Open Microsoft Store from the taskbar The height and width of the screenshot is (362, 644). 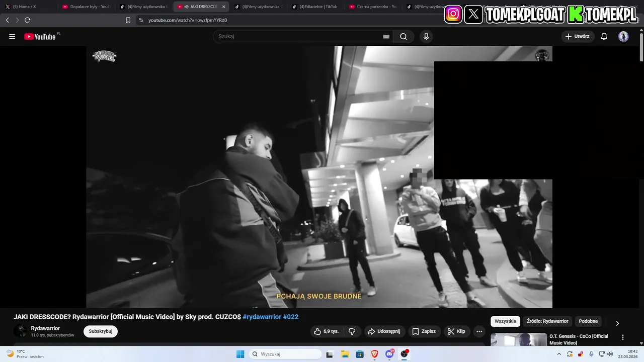pyautogui.click(x=360, y=354)
